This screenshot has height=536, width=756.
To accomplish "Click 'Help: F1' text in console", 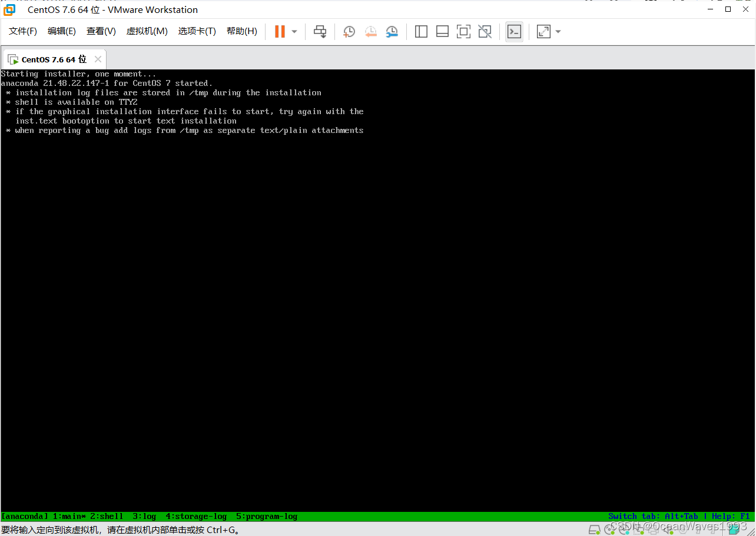I will [x=731, y=517].
